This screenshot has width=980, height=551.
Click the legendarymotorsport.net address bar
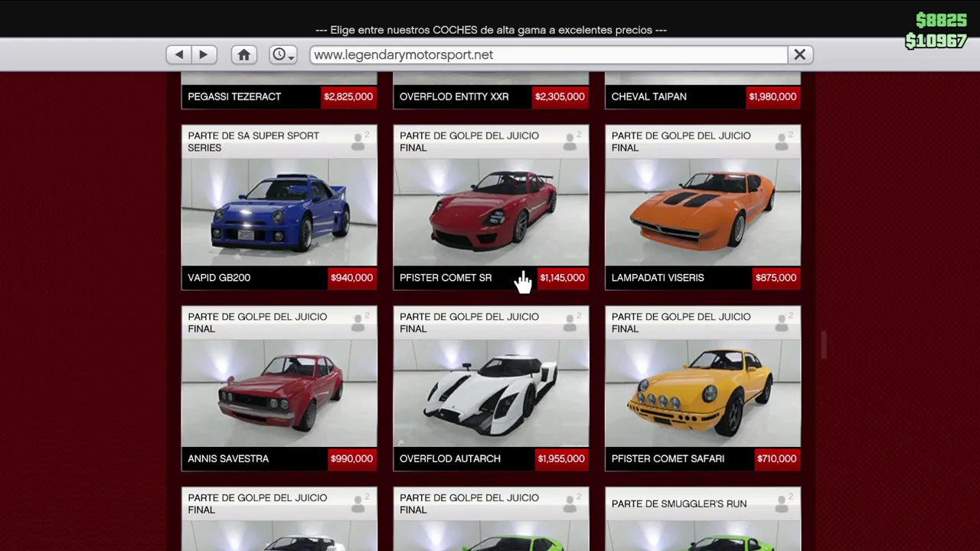click(548, 54)
